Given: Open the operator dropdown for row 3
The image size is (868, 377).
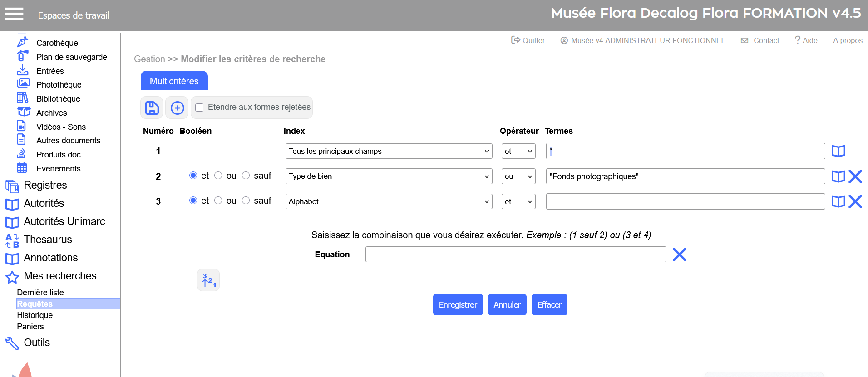Looking at the screenshot, I should tap(518, 201).
